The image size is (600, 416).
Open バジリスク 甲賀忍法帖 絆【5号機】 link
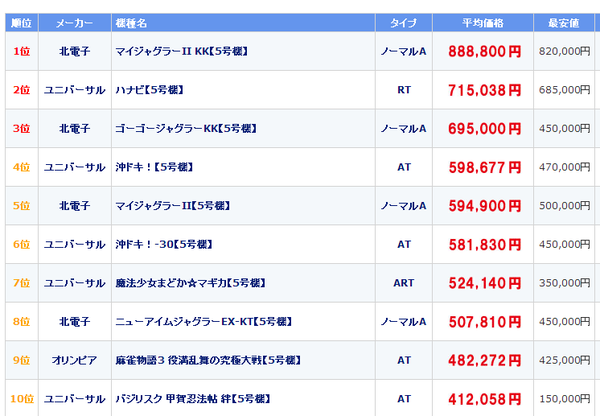tap(193, 399)
